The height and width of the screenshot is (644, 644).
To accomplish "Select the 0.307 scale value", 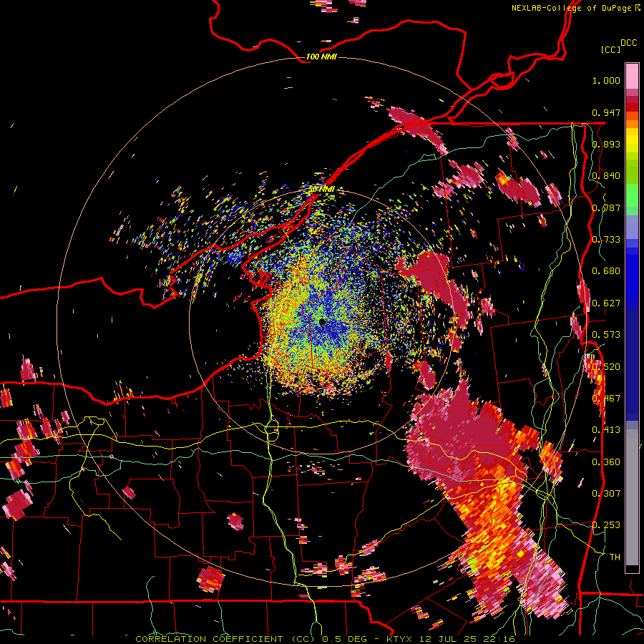I will [606, 494].
